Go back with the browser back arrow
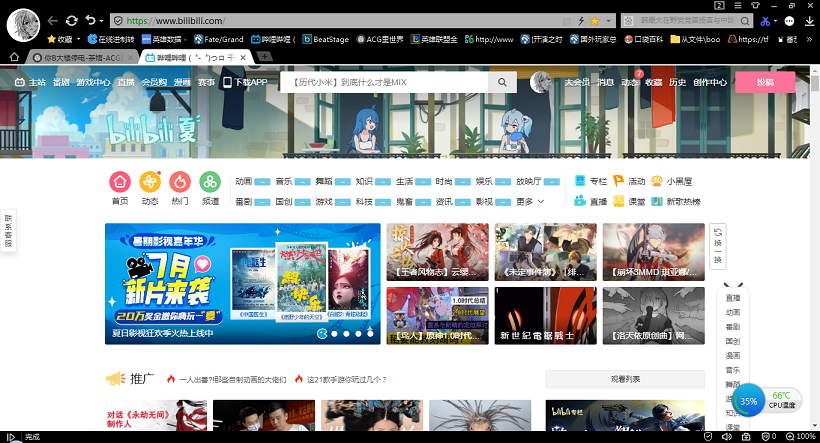This screenshot has height=443, width=820. (52, 20)
